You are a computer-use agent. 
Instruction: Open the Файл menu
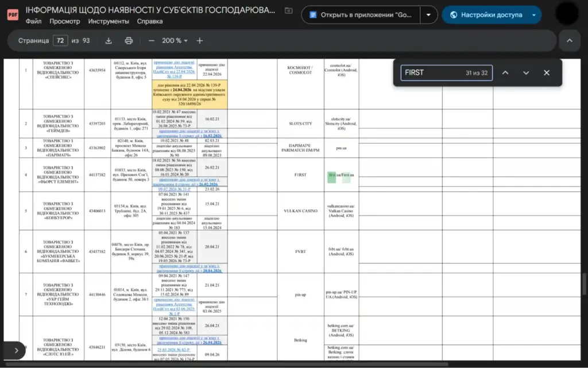tap(33, 21)
